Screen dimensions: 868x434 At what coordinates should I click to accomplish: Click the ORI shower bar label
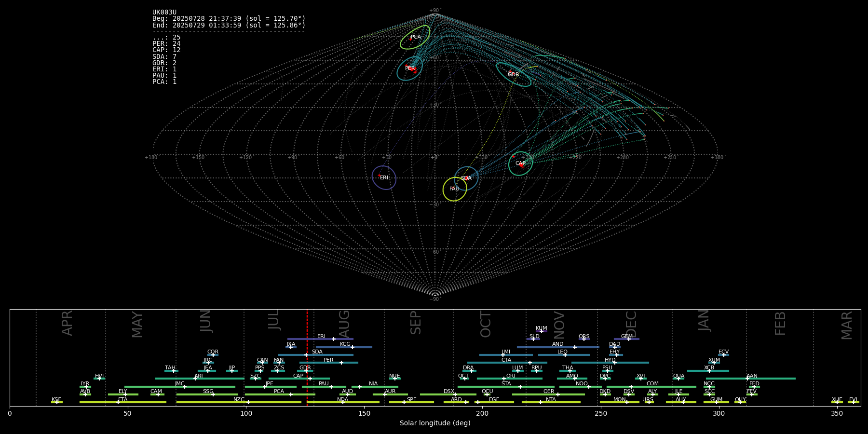pyautogui.click(x=511, y=376)
